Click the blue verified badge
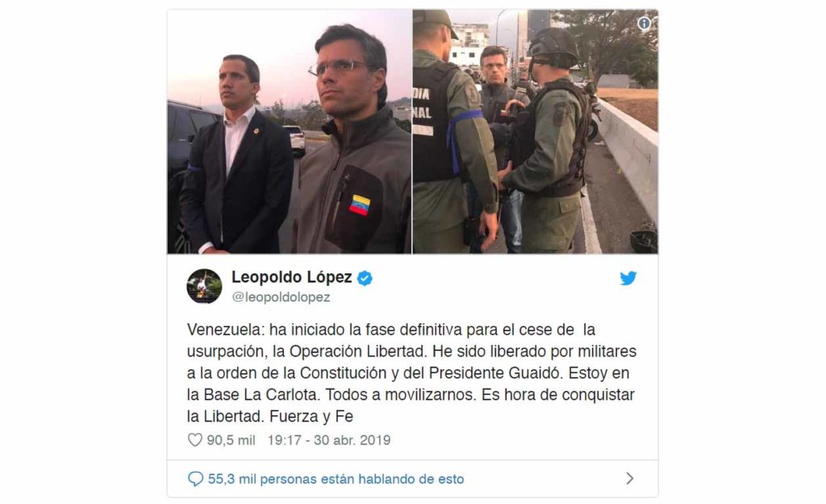The image size is (826, 504). coord(365,278)
